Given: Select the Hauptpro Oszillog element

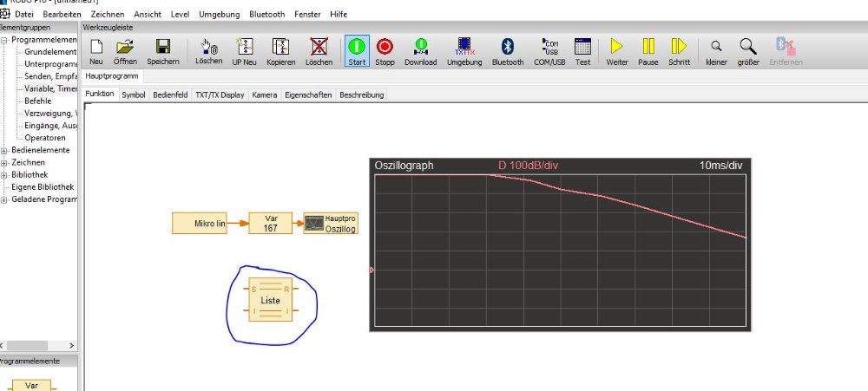Looking at the screenshot, I should [x=331, y=224].
